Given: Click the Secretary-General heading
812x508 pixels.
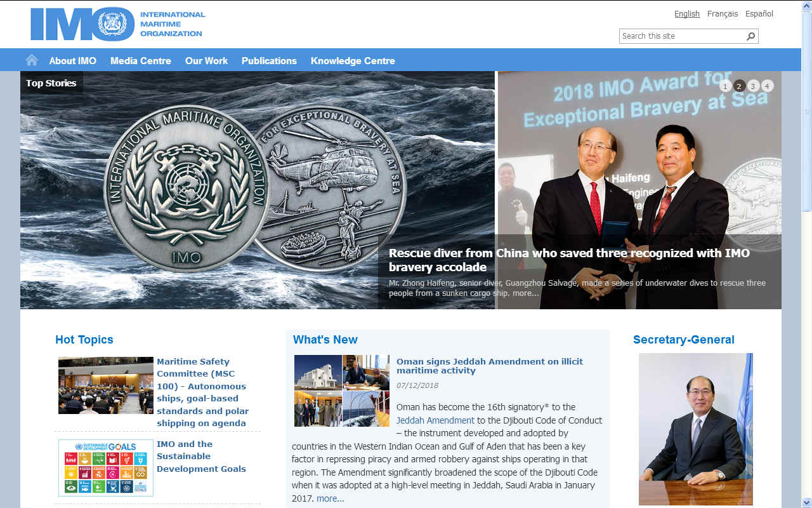Looking at the screenshot, I should 684,340.
